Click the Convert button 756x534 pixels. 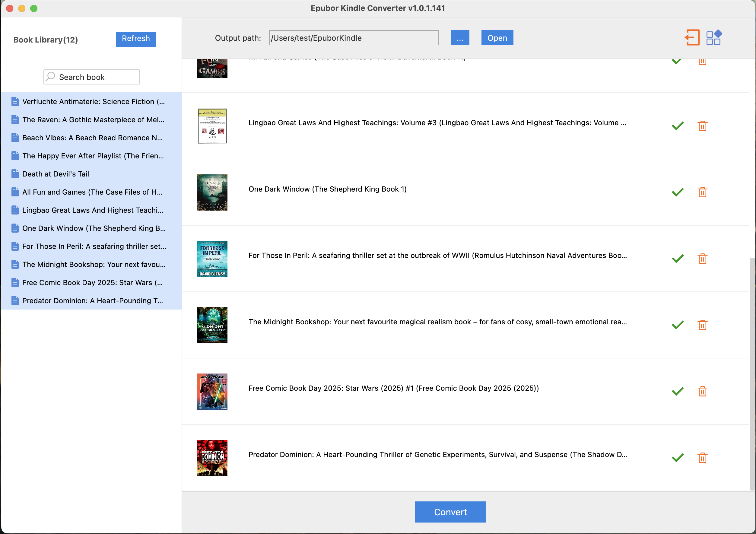(450, 512)
